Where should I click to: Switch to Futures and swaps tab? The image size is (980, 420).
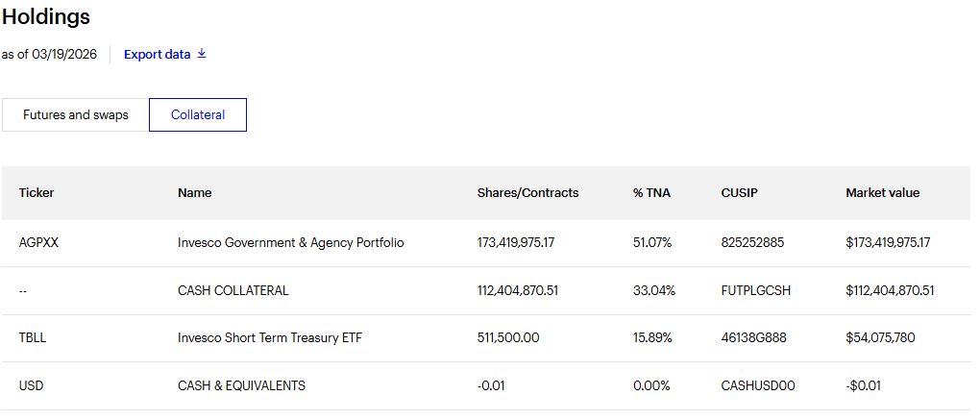click(76, 114)
